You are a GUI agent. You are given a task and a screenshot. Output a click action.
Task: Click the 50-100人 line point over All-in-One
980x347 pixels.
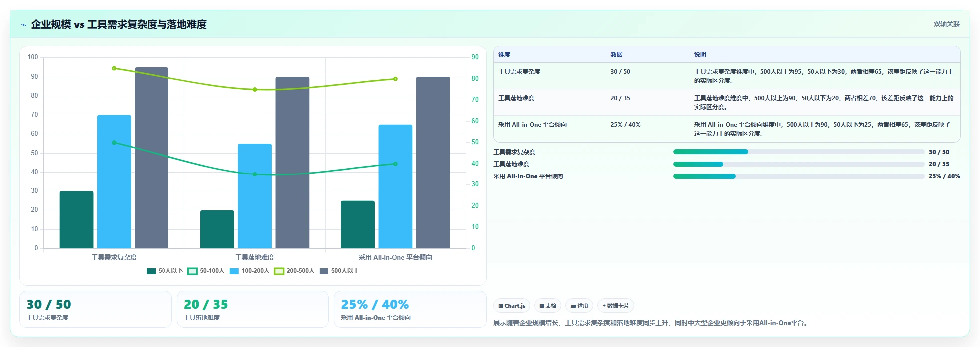point(395,164)
